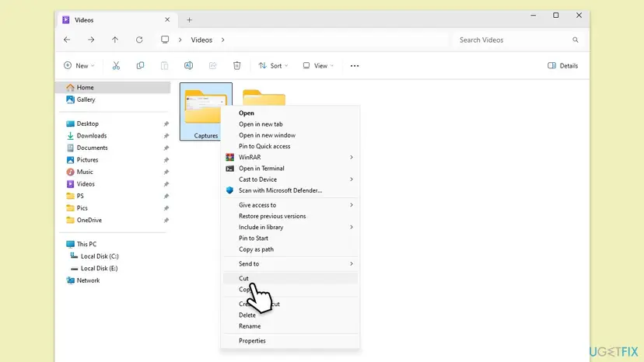Screen dimensions: 644x362
Task: Click the Share icon in toolbar
Action: coord(213,66)
